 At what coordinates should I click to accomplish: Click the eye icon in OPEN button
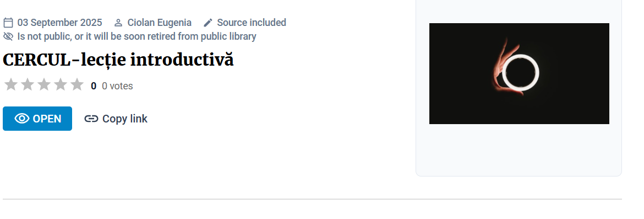pyautogui.click(x=22, y=119)
